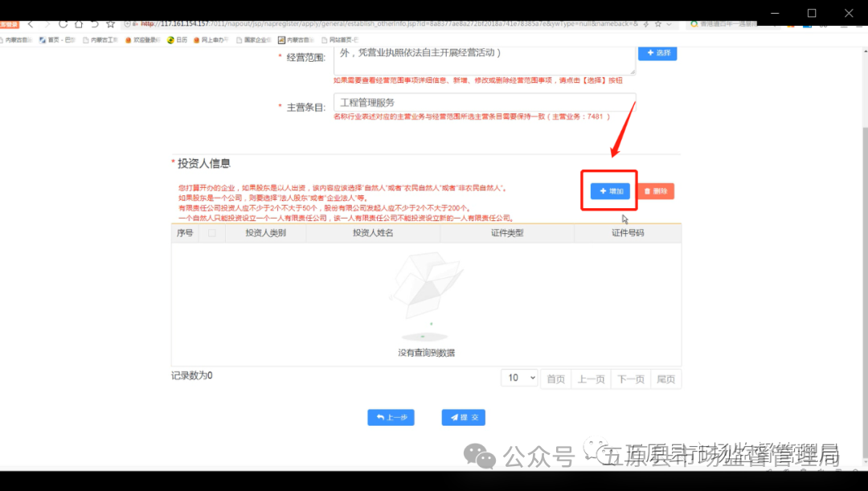The image size is (868, 491).
Task: Click the search engine icon in the search box
Action: [694, 25]
